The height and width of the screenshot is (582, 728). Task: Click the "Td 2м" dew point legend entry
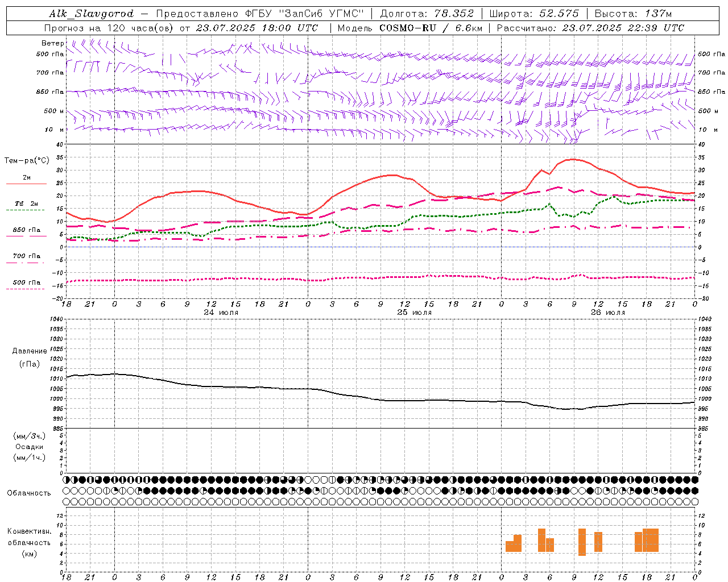click(x=26, y=204)
